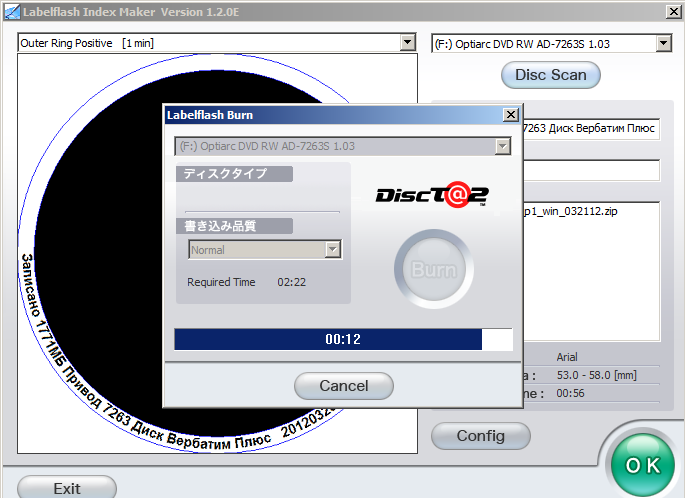The image size is (685, 498).
Task: Click the 00:56 time value
Action: pos(570,394)
